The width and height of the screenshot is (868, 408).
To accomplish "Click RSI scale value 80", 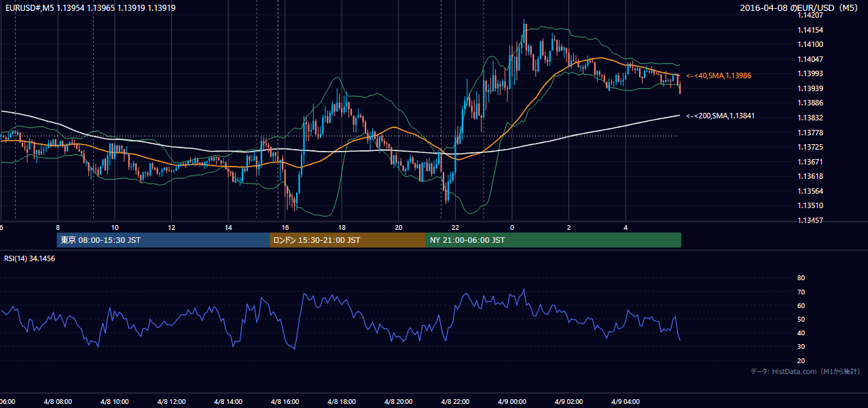I will click(x=801, y=278).
